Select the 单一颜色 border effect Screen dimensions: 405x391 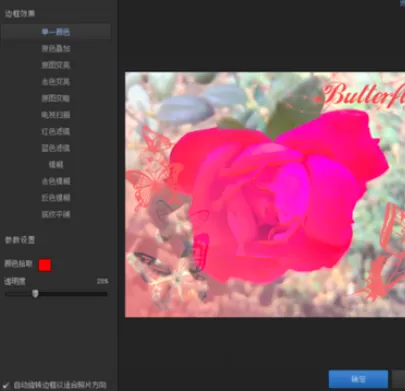pos(56,32)
